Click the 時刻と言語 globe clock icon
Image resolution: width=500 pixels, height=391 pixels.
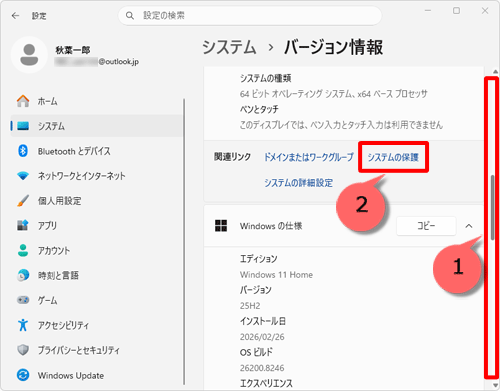click(x=23, y=275)
